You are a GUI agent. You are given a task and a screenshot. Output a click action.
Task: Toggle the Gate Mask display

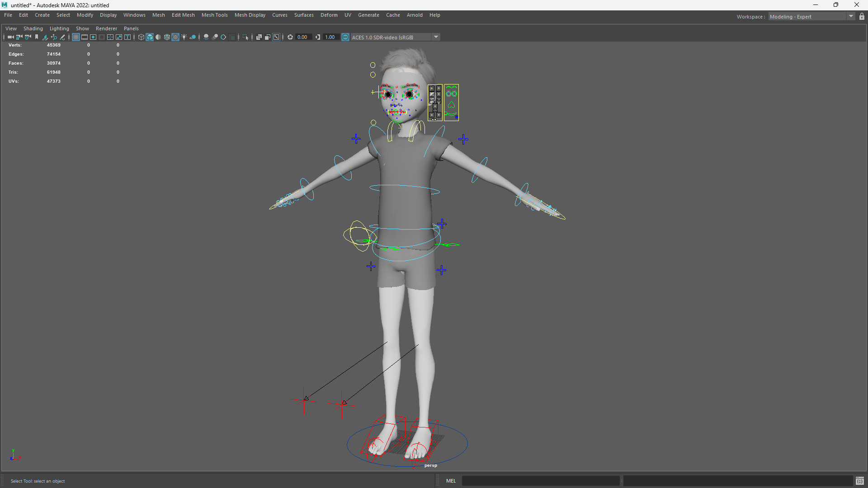102,37
